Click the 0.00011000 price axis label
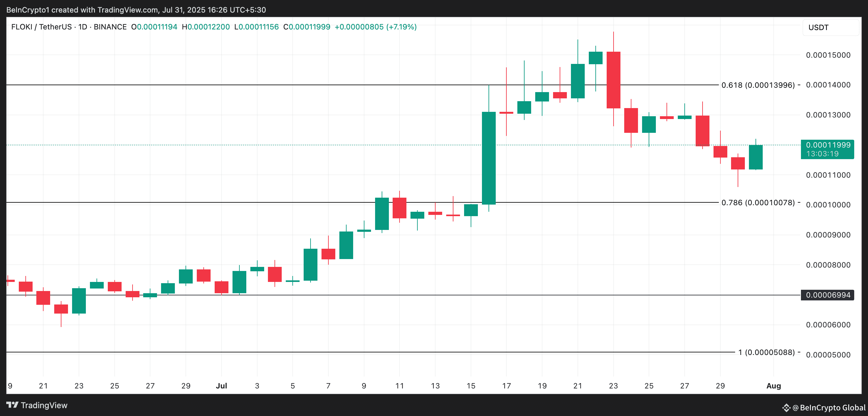Screen dimensions: 868x416 (828, 175)
